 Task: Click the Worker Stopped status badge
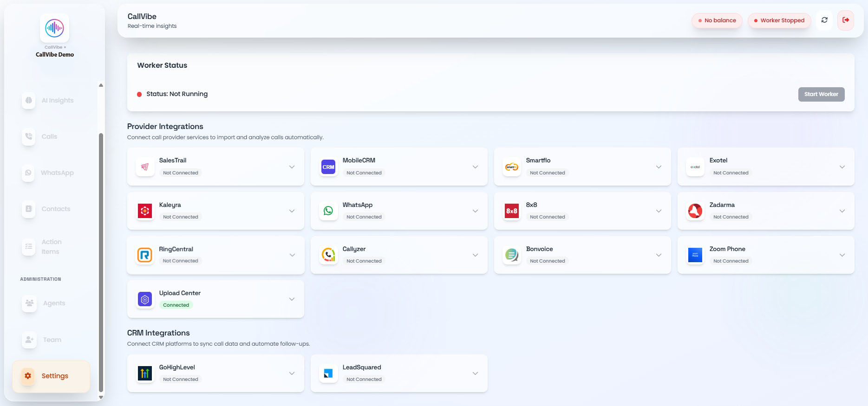pyautogui.click(x=779, y=20)
